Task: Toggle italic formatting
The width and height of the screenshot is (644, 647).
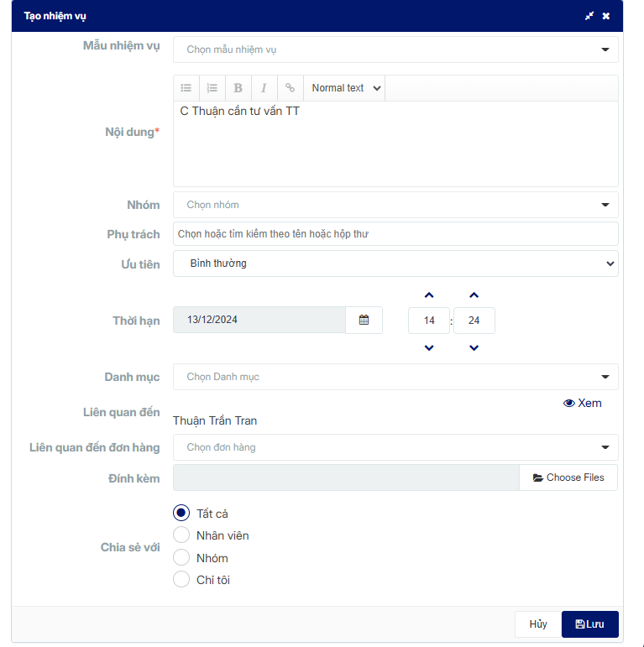Action: point(264,88)
